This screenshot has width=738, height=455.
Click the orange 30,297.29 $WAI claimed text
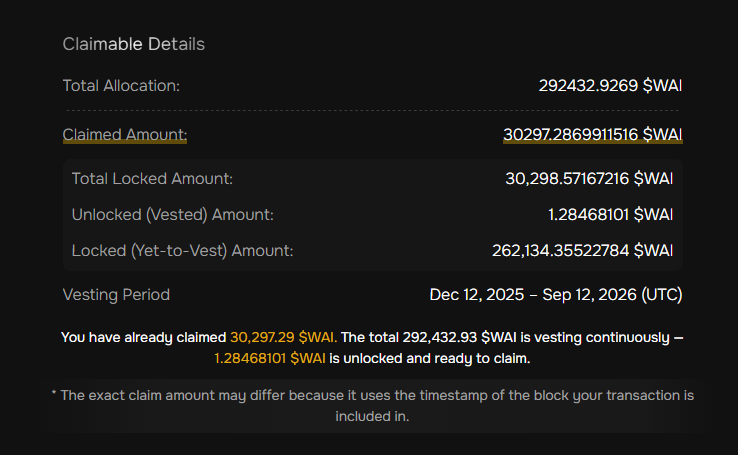[283, 338]
